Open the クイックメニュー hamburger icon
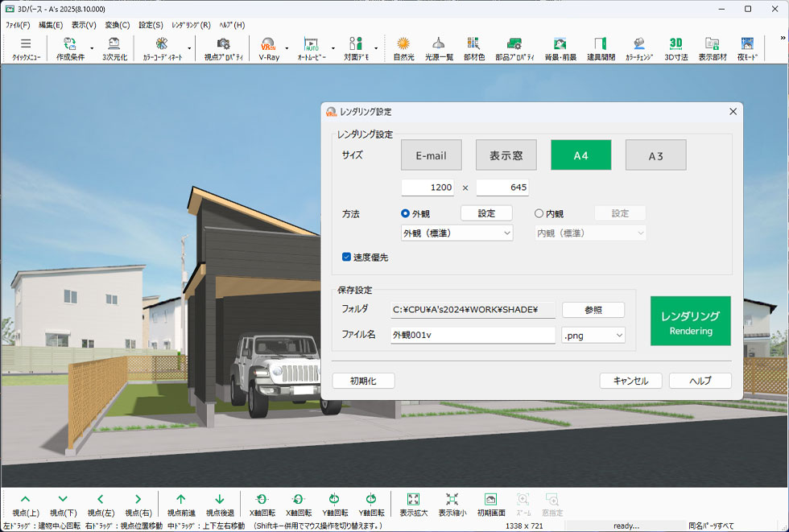This screenshot has height=532, width=789. (x=26, y=48)
